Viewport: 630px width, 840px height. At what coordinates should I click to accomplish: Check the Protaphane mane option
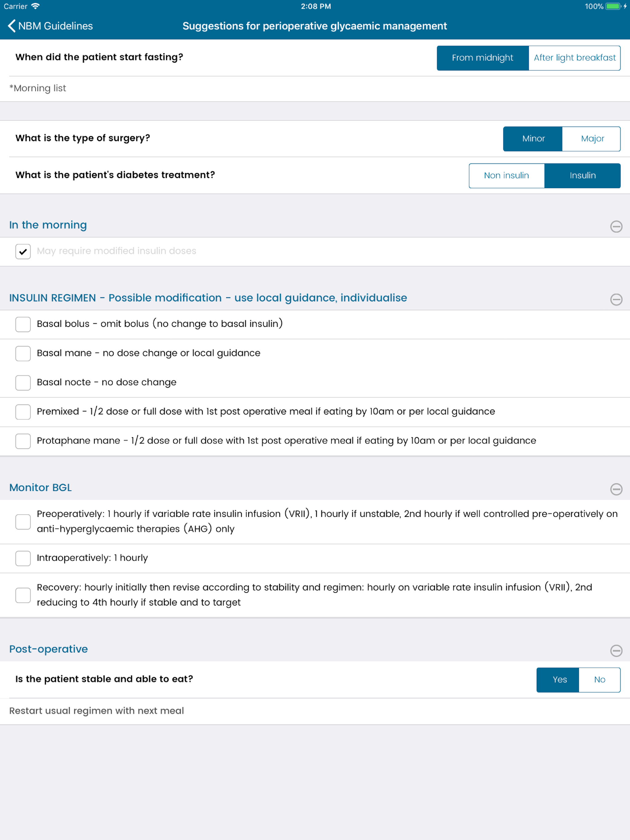coord(23,441)
